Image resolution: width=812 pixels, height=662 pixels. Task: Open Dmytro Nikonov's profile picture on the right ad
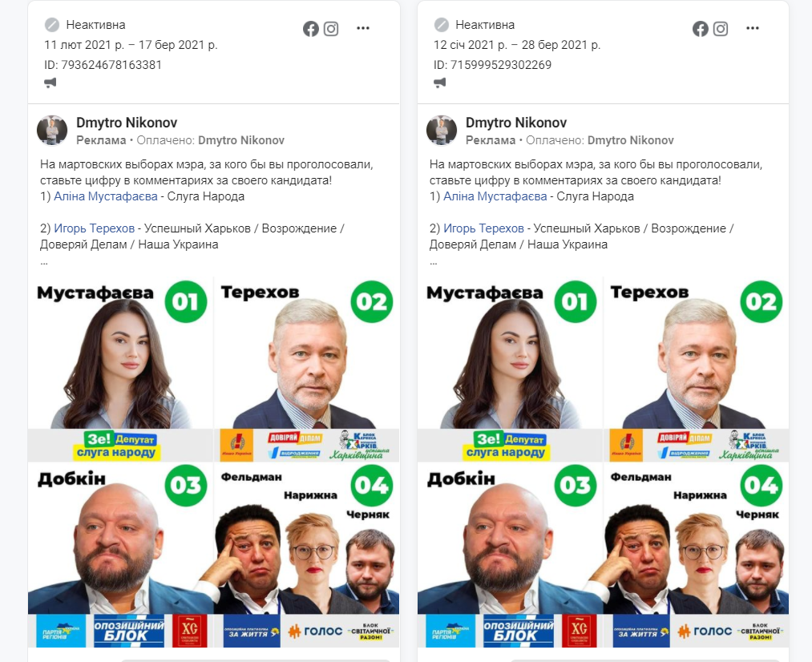[x=442, y=131]
